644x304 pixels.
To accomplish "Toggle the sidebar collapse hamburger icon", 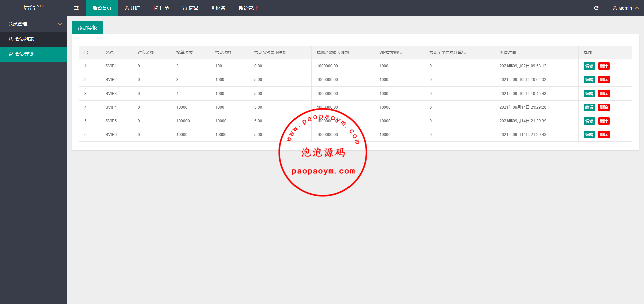I will coord(76,8).
